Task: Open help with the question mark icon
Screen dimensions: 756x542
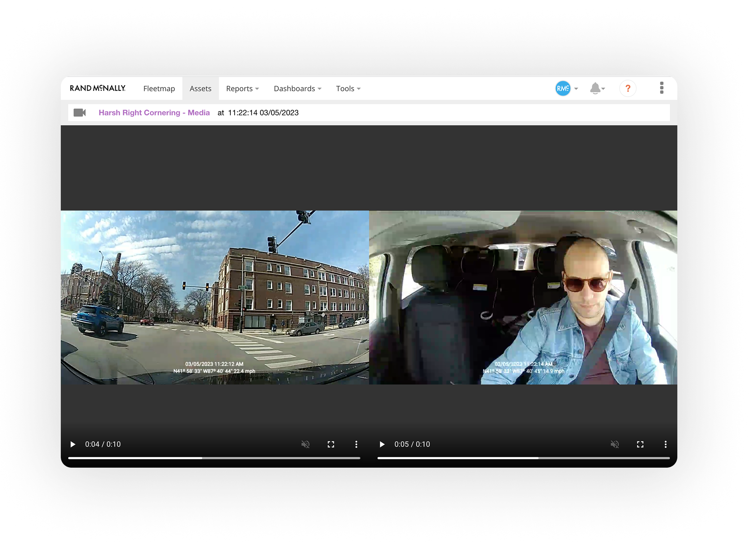Action: (628, 88)
